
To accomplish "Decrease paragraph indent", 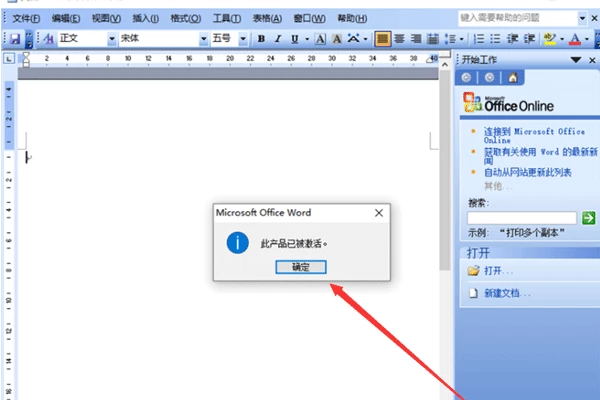I will [512, 39].
